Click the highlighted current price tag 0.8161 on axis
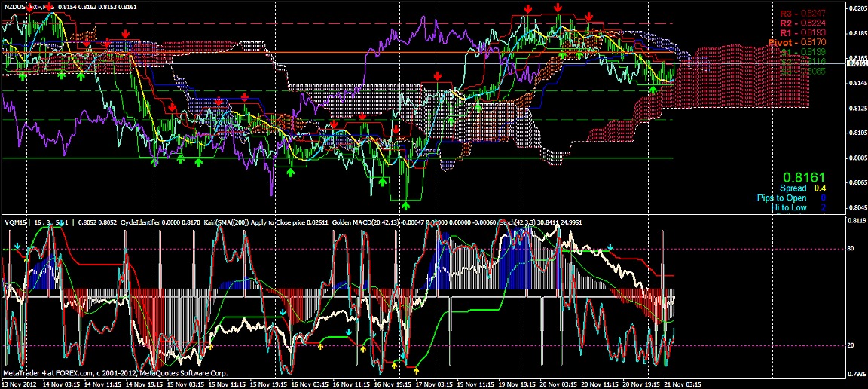 pos(857,64)
